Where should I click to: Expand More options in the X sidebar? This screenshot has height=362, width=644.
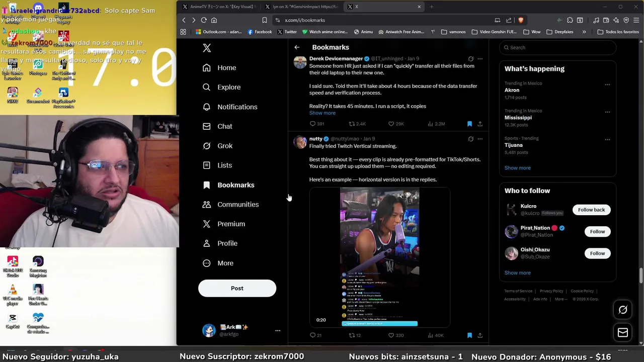click(x=218, y=263)
